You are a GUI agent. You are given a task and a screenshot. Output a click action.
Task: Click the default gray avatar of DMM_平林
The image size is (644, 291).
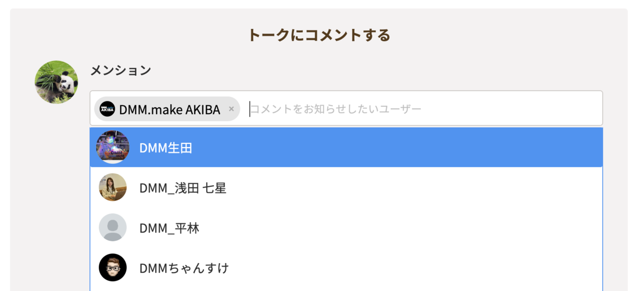click(x=113, y=228)
